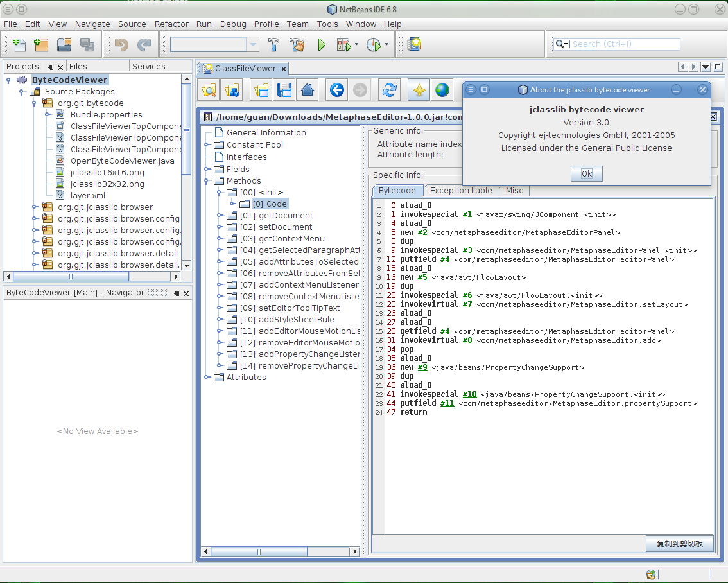
Task: Click the blue back arrow icon
Action: point(337,90)
